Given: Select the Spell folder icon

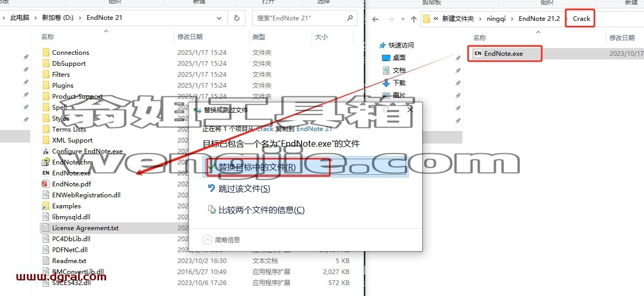Looking at the screenshot, I should 46,107.
